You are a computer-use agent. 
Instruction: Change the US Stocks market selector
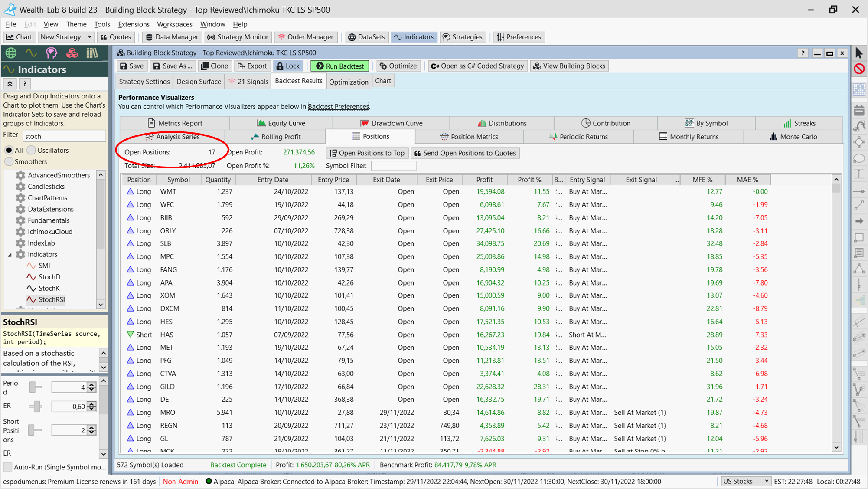click(746, 481)
